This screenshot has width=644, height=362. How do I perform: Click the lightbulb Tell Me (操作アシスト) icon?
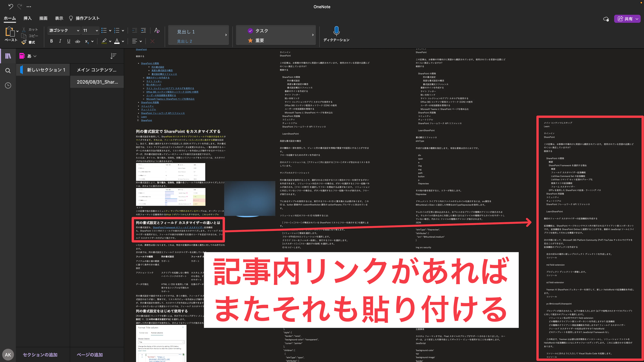(x=71, y=18)
